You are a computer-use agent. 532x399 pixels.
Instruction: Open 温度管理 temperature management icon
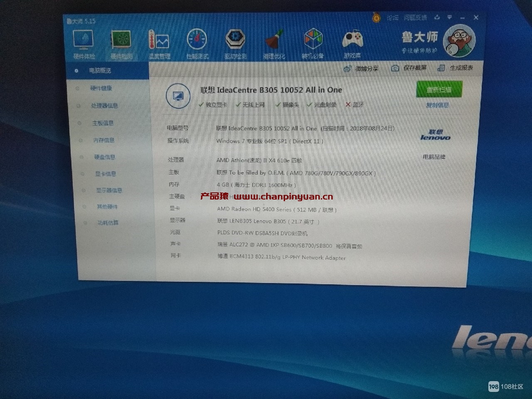159,45
